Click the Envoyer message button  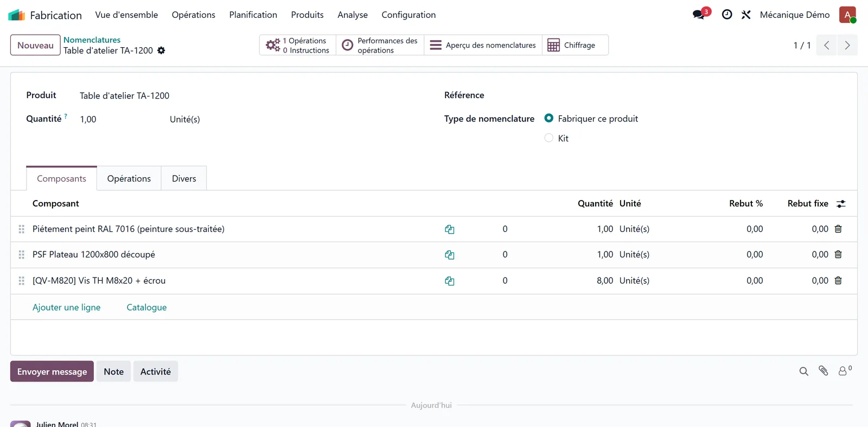pyautogui.click(x=52, y=371)
